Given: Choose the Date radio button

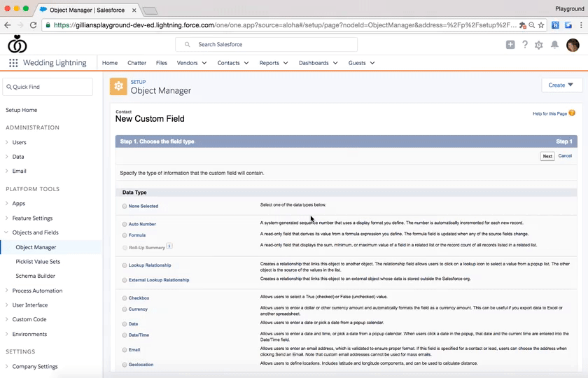Looking at the screenshot, I should 124,324.
